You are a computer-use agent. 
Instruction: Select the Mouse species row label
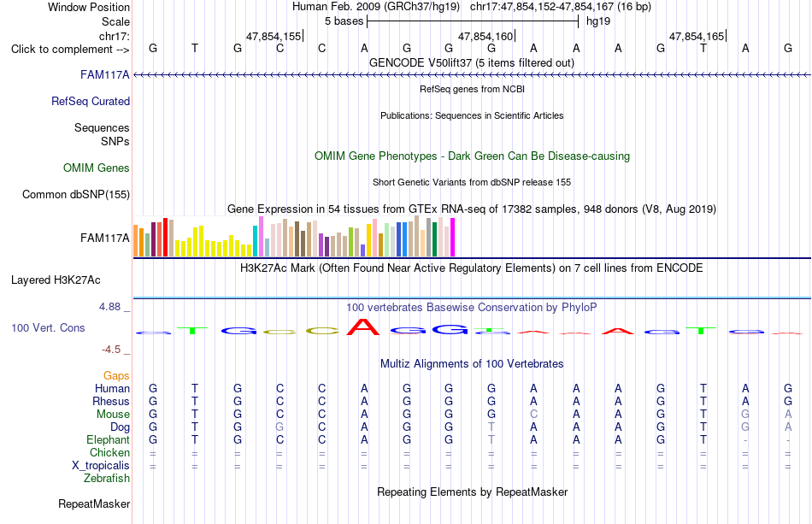(x=113, y=415)
